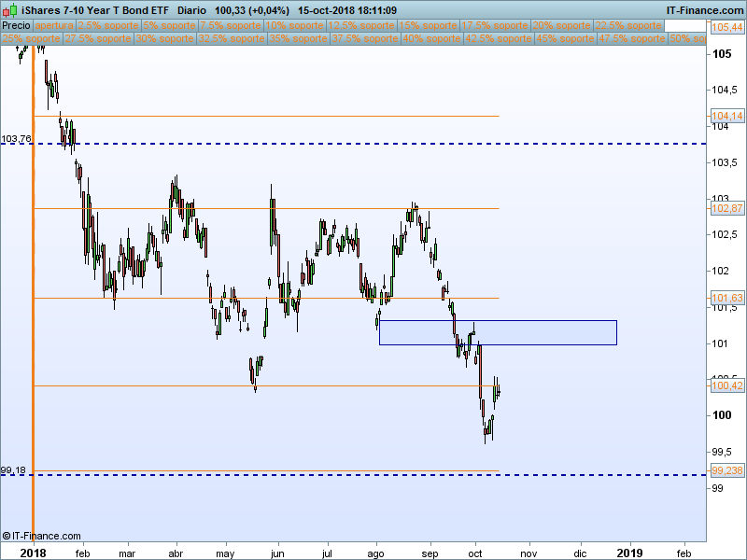Screen dimensions: 747x560
Task: Click the 2018 label on time axis
Action: click(34, 553)
